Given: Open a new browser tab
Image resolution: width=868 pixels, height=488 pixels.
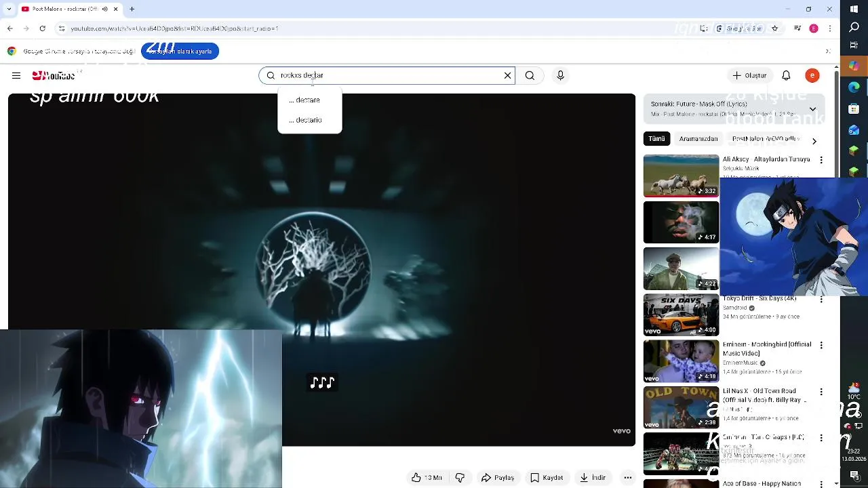Looking at the screenshot, I should coord(132,9).
